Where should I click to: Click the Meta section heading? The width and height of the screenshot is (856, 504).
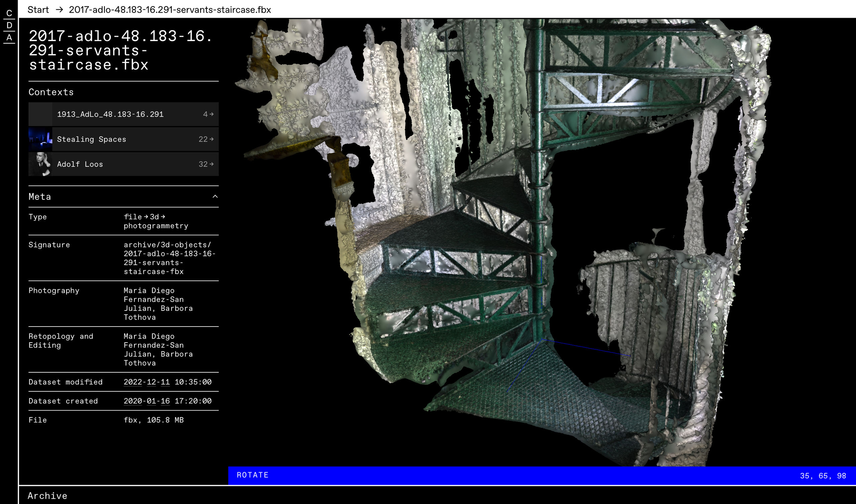pos(40,197)
